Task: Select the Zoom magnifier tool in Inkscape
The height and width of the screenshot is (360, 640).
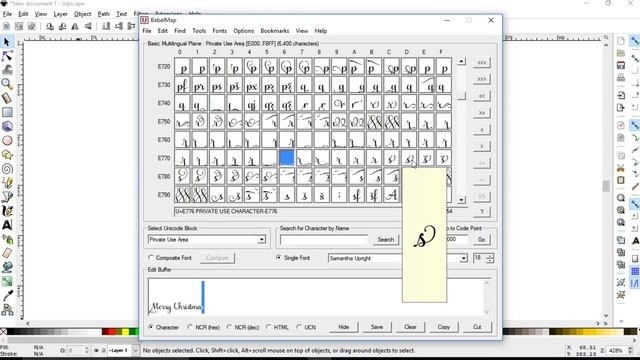Action: coord(7,84)
